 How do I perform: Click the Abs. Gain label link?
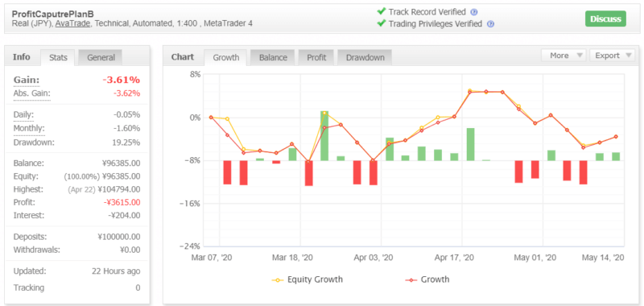click(31, 93)
